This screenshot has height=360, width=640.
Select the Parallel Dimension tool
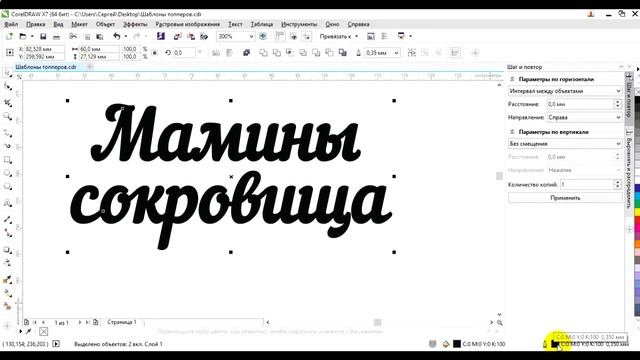7,219
